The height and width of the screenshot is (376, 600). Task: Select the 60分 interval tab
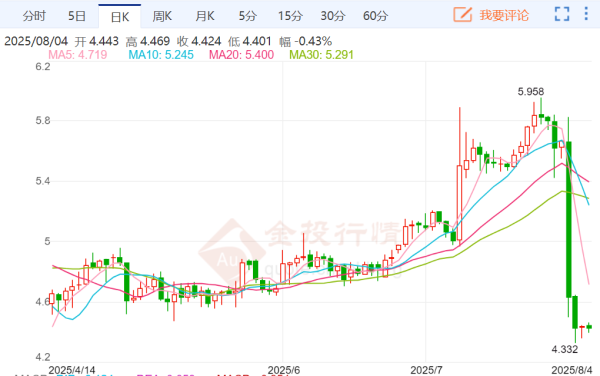tap(375, 16)
